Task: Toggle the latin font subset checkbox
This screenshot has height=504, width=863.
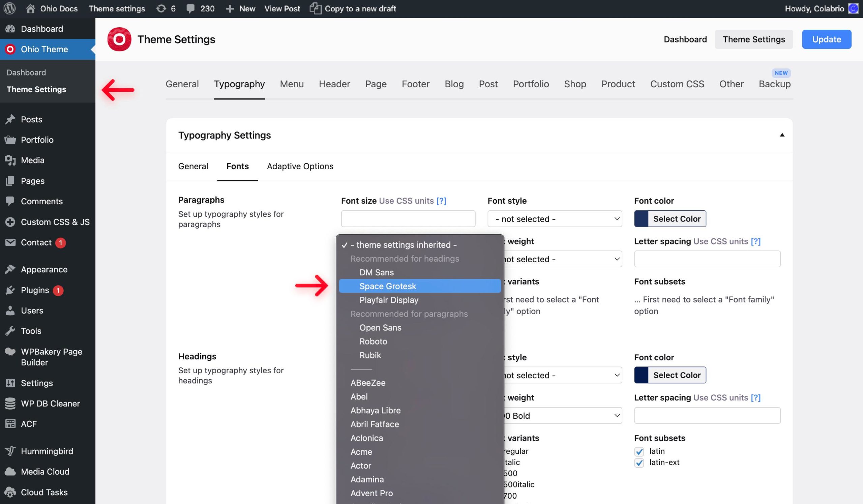Action: point(639,452)
